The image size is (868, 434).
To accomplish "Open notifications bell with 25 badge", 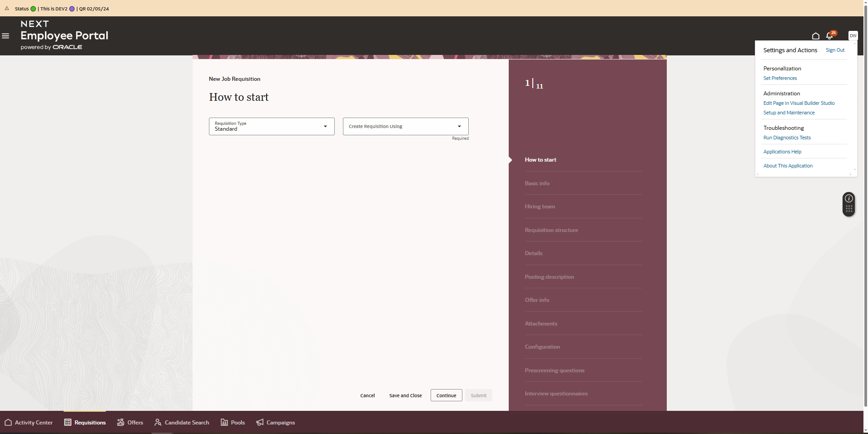I will [830, 35].
